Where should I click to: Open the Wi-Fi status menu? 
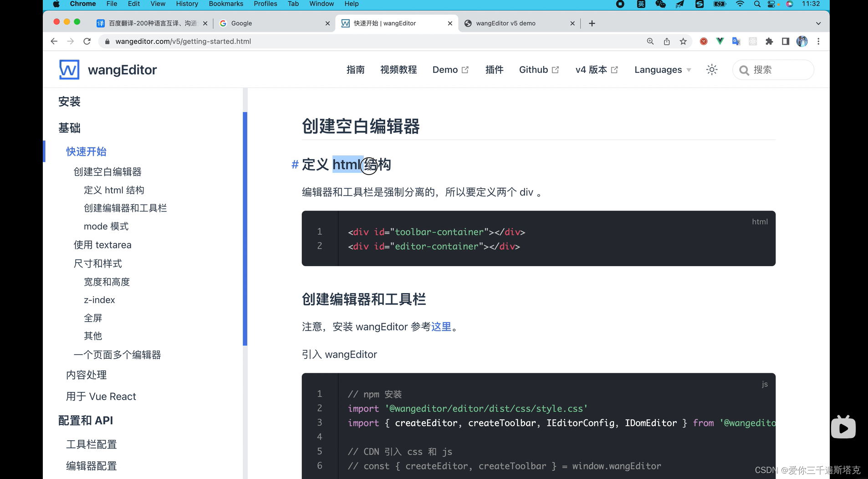click(x=740, y=4)
